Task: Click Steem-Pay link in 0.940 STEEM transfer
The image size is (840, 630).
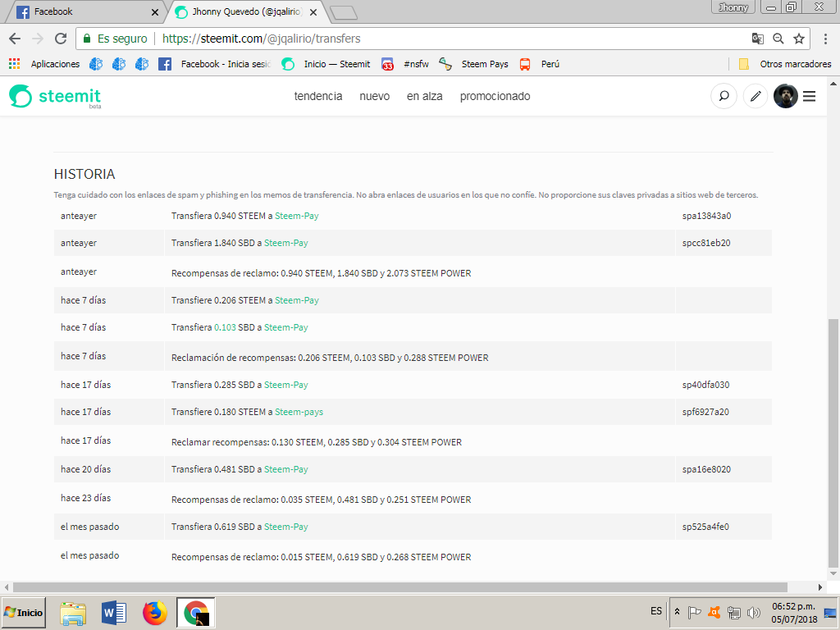Action: tap(297, 216)
